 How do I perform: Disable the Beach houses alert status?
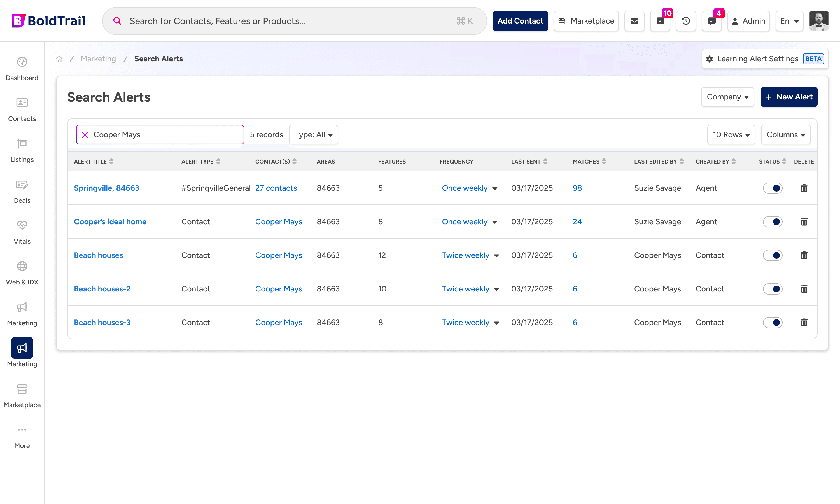(773, 255)
